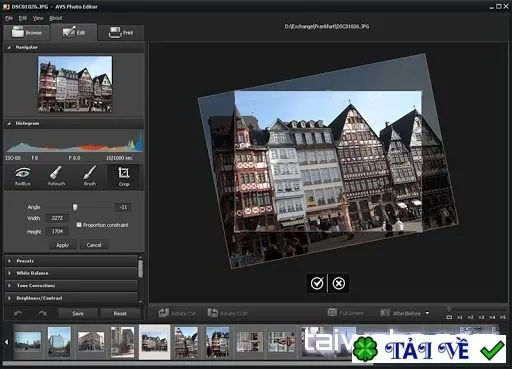Confirm crop with the checkmark icon
512x369 pixels.
point(317,283)
